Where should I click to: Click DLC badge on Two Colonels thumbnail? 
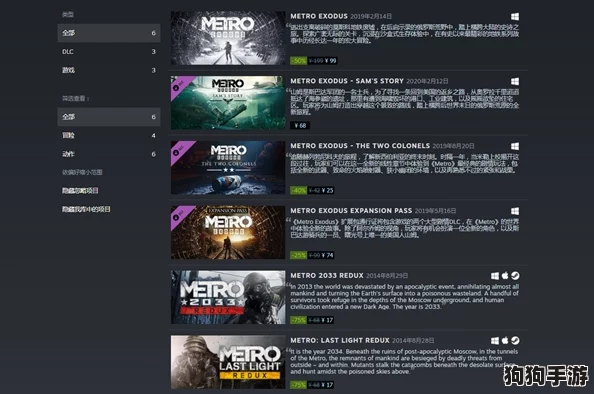179,150
